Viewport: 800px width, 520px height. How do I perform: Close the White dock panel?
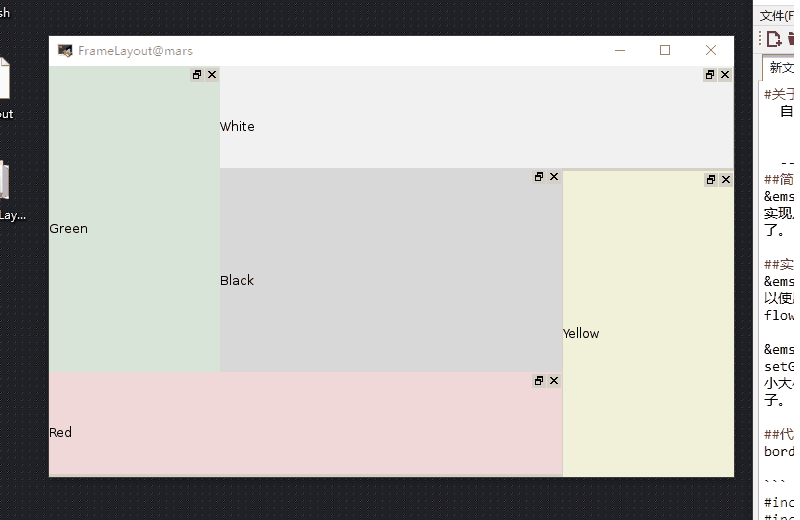tap(725, 75)
